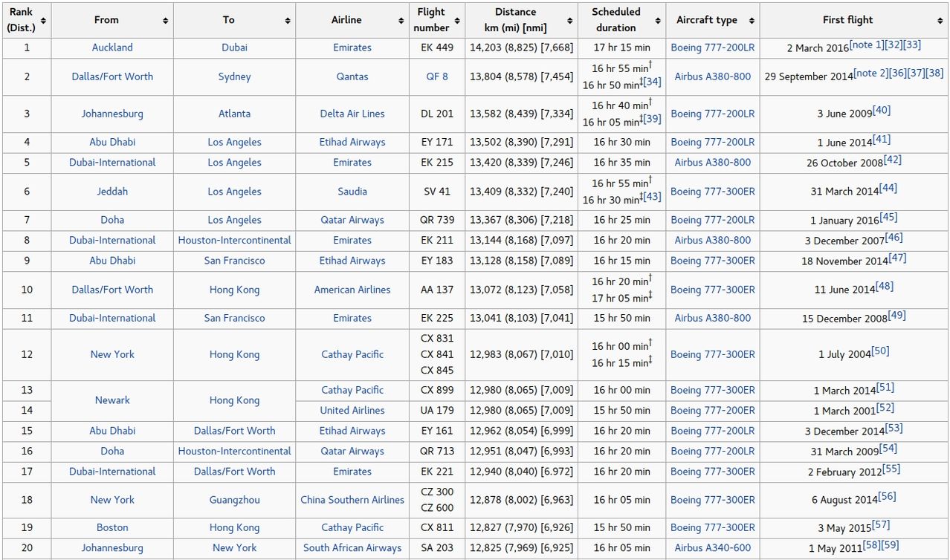The height and width of the screenshot is (560, 950).
Task: Click the South African Airways link
Action: click(352, 548)
